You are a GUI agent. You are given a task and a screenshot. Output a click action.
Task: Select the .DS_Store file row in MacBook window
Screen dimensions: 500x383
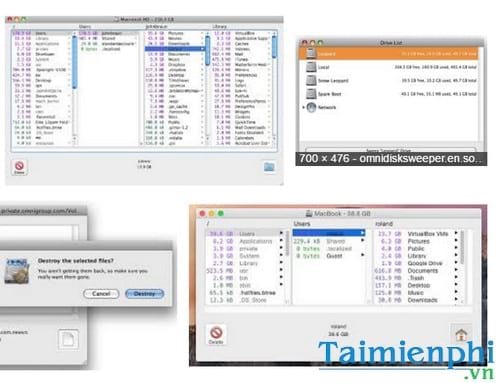[x=245, y=300]
